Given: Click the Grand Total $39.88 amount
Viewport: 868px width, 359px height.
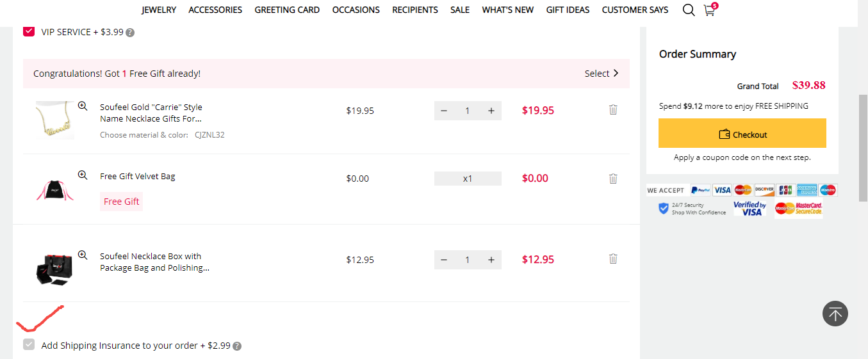Looking at the screenshot, I should point(808,85).
